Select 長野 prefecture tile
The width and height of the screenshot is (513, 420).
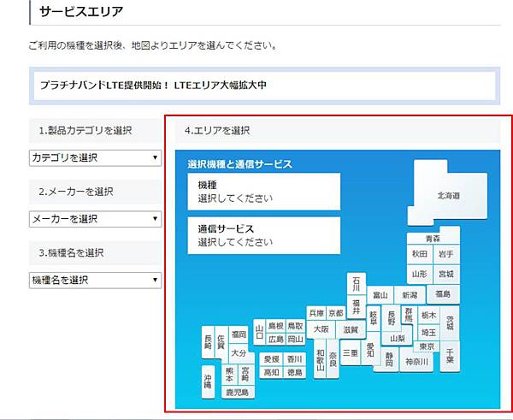392,318
